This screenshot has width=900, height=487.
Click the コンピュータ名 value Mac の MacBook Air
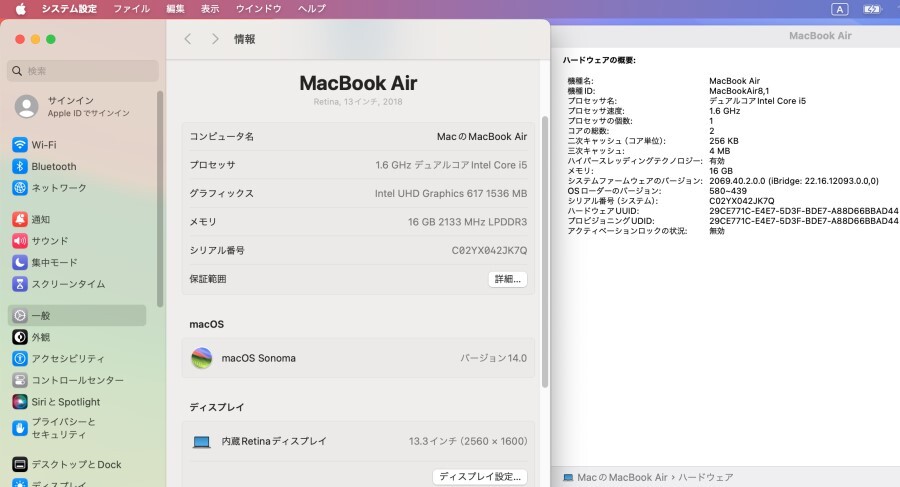pos(482,137)
